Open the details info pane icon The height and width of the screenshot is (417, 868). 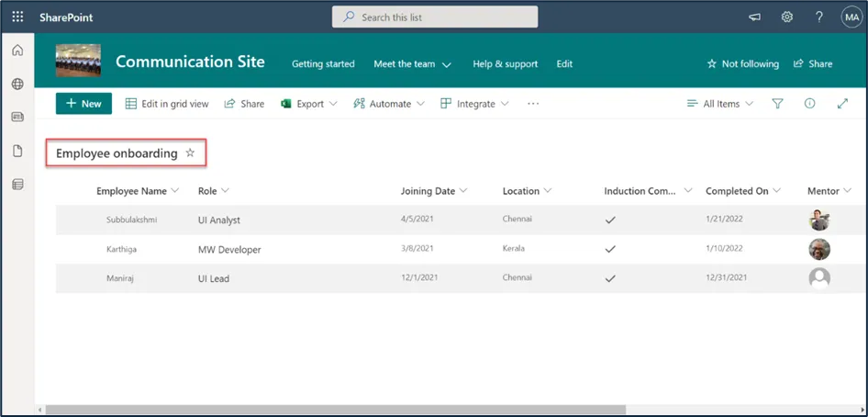click(x=809, y=104)
